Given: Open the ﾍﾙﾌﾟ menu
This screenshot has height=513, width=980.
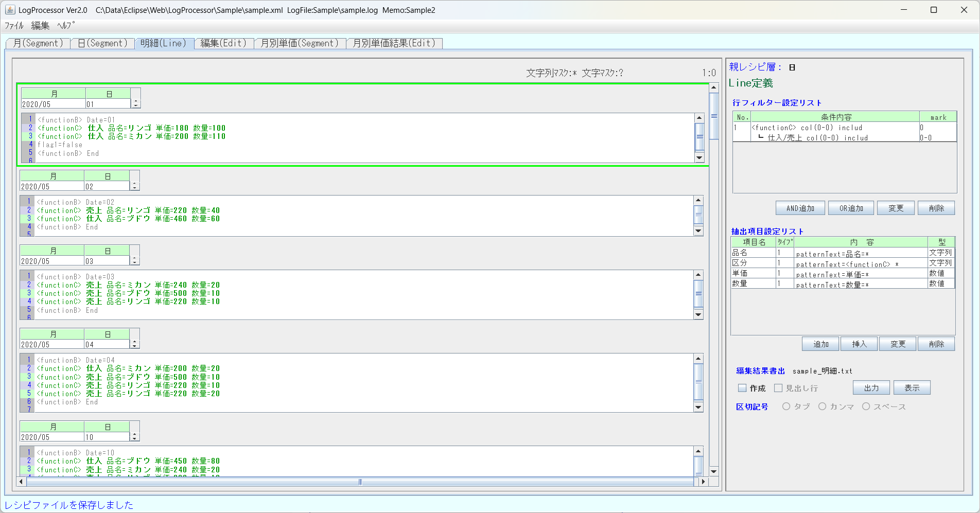Looking at the screenshot, I should click(x=65, y=26).
